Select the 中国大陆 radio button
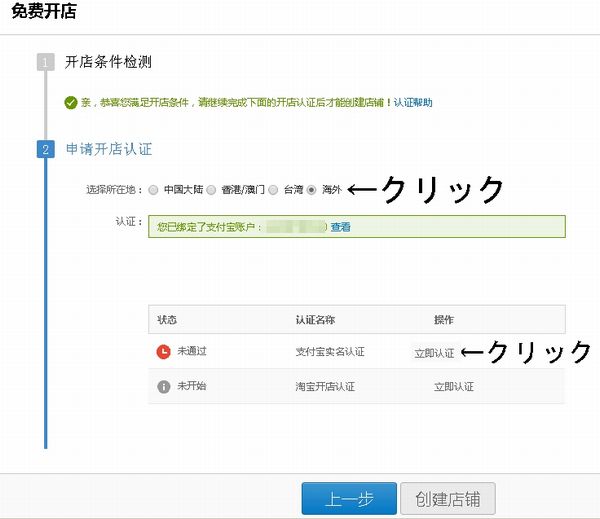This screenshot has height=519, width=600. tap(153, 189)
